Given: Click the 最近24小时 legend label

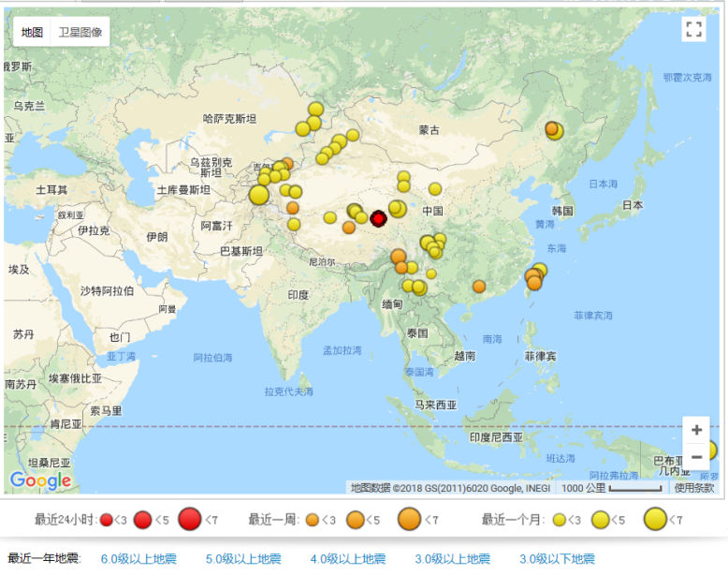Looking at the screenshot, I should [x=66, y=520].
